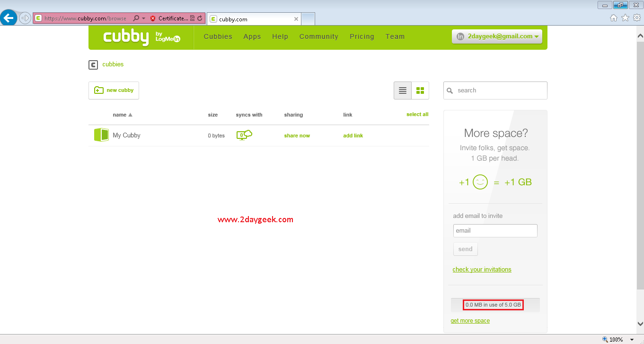The width and height of the screenshot is (644, 344).
Task: Click the vertical scrollbar up arrow
Action: 640,36
